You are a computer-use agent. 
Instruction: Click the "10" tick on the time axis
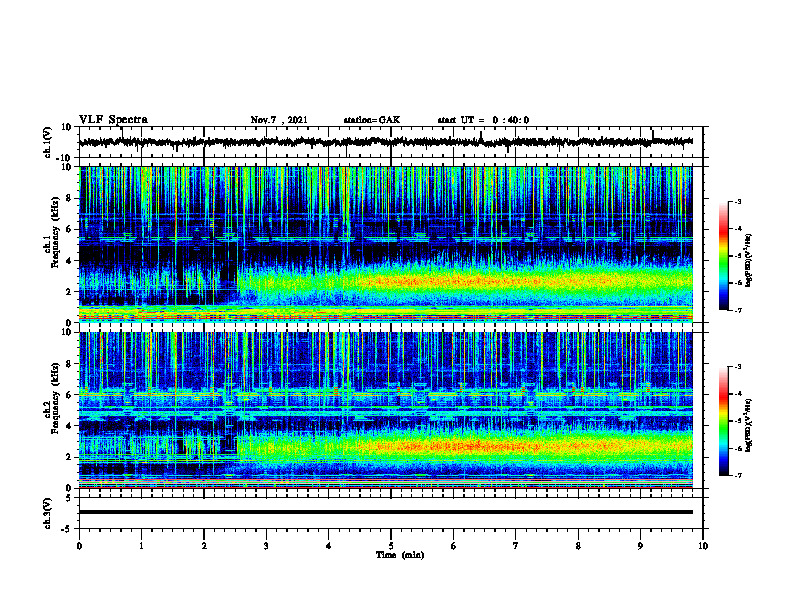pyautogui.click(x=703, y=546)
